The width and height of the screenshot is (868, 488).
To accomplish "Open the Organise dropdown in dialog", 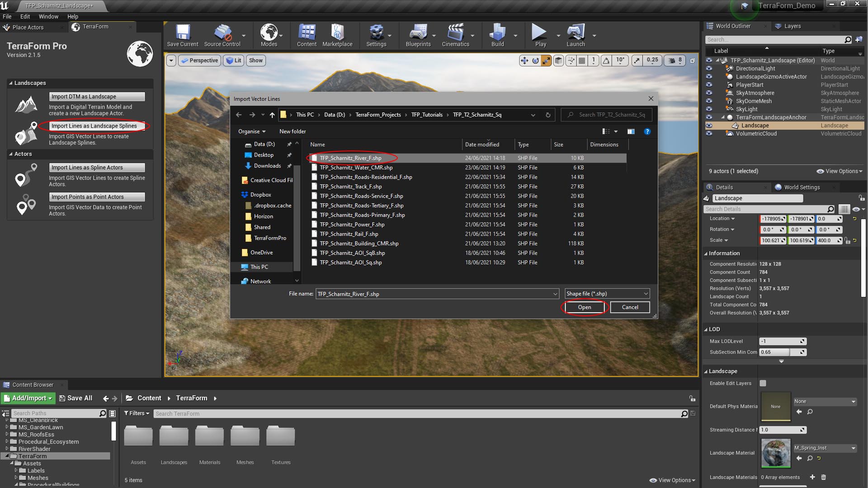I will (252, 131).
